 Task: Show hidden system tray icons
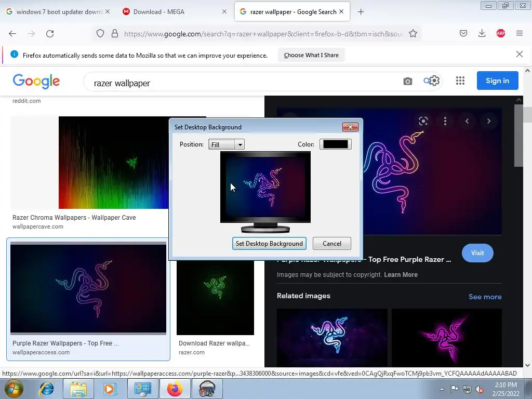pos(442,389)
